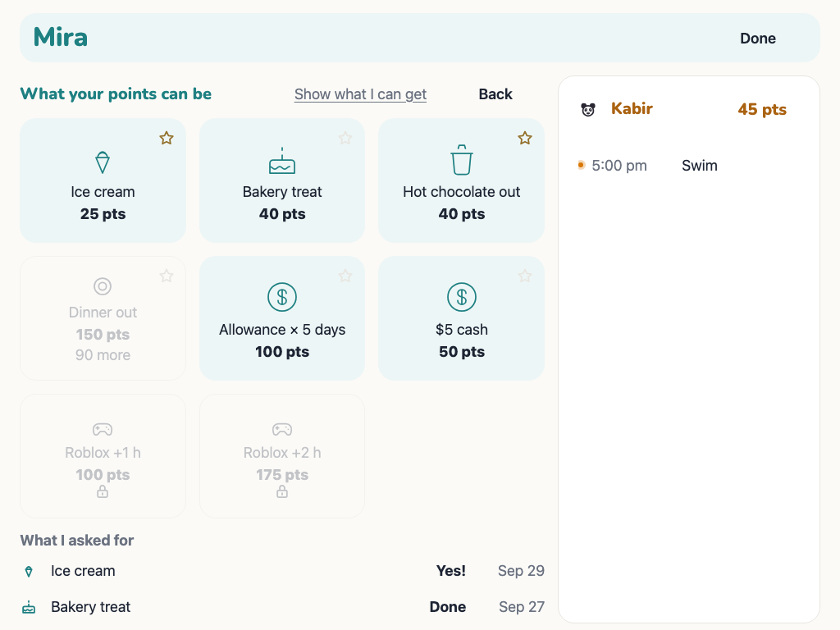Click the Mira name heading
Screen dimensions: 840x630
pyautogui.click(x=61, y=38)
